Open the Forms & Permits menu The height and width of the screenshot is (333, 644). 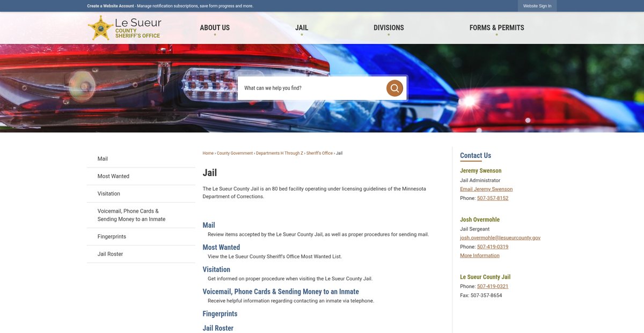(496, 28)
